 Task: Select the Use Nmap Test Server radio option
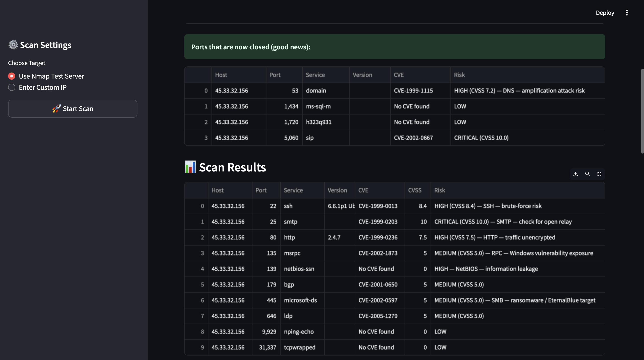point(46,76)
